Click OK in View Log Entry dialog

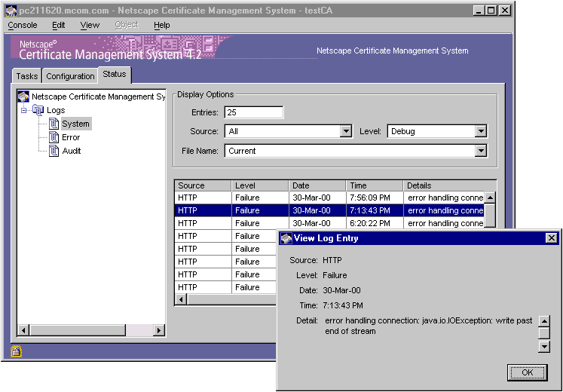coord(527,372)
